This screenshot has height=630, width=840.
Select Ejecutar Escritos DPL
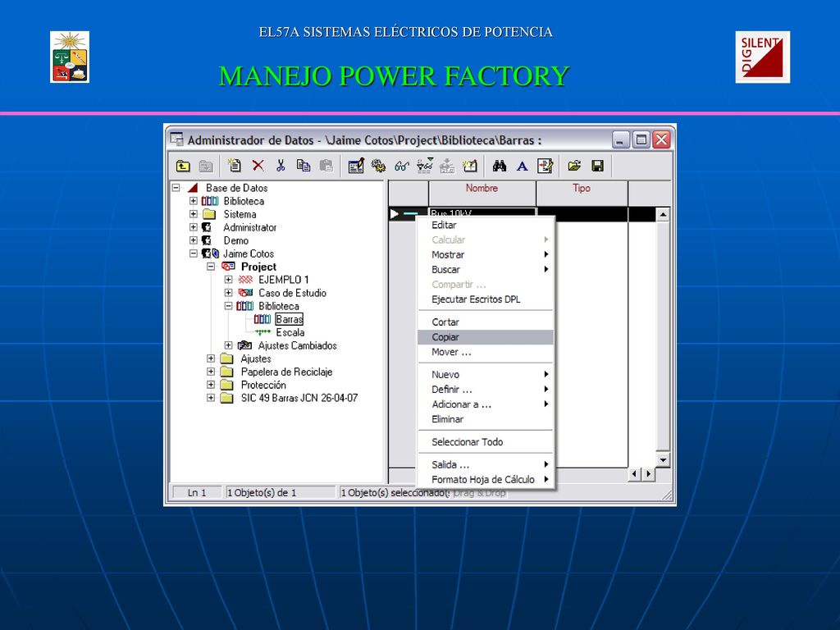tap(486, 299)
